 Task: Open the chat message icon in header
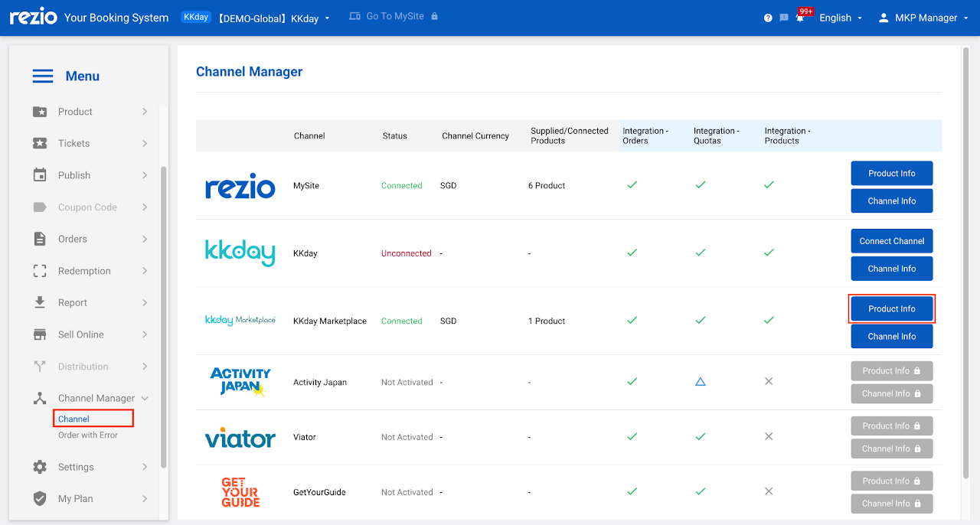(x=784, y=18)
